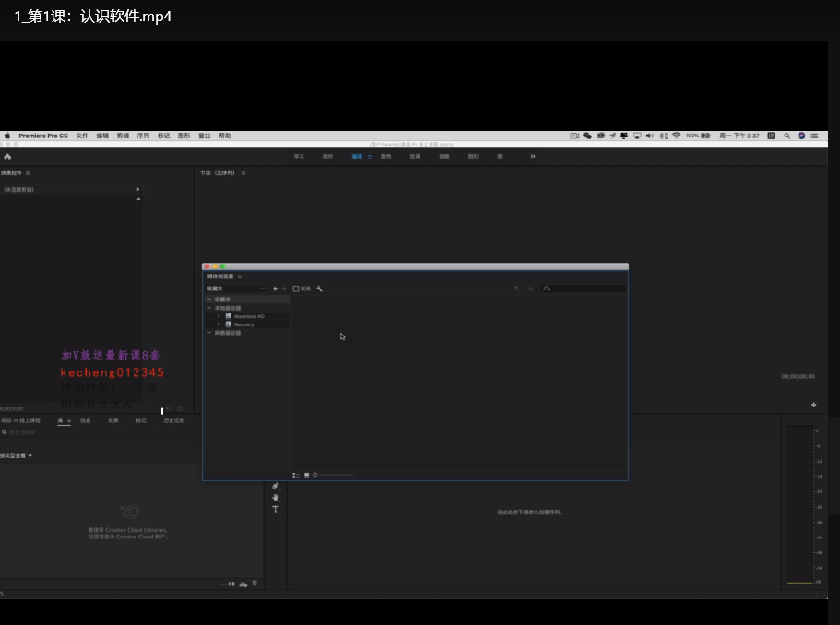Click the Libraries cloud sync icon
The image size is (840, 625).
tap(243, 584)
